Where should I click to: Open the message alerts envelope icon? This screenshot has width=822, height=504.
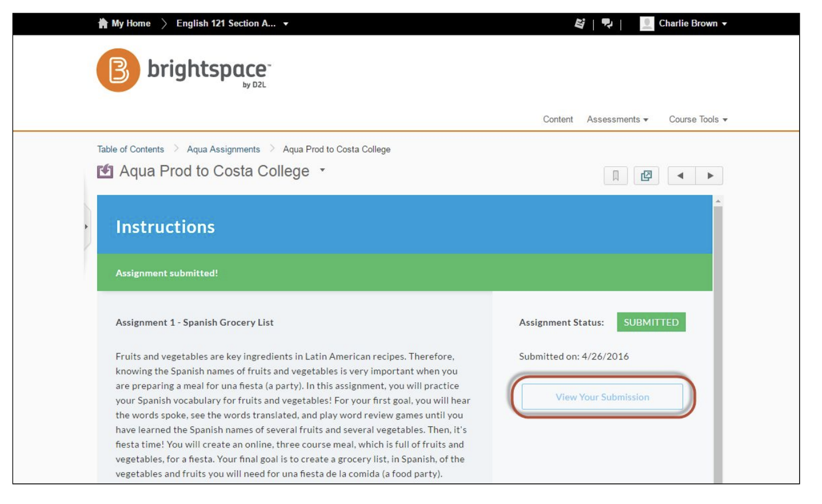580,23
